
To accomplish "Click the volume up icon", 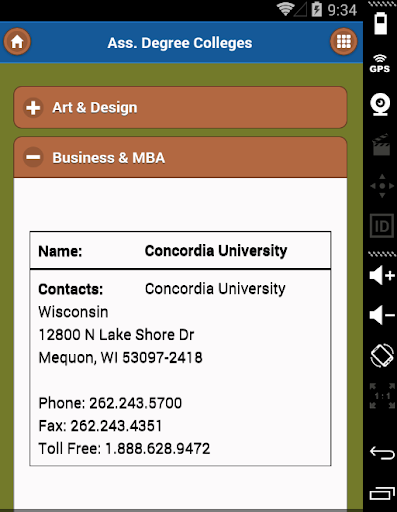I will pyautogui.click(x=382, y=275).
